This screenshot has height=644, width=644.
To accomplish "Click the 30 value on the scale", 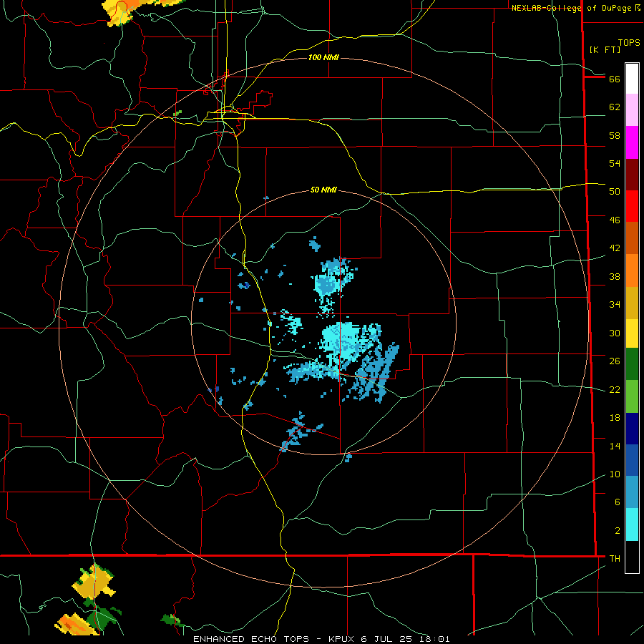I will [615, 333].
